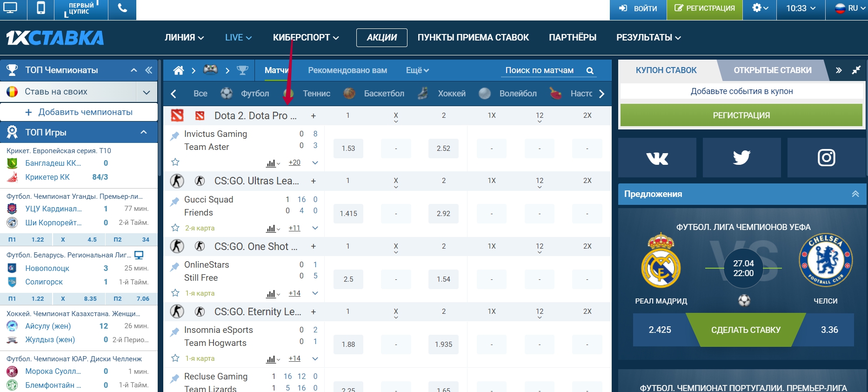
Task: Add Invictus Gaming match to favorites star
Action: [175, 162]
